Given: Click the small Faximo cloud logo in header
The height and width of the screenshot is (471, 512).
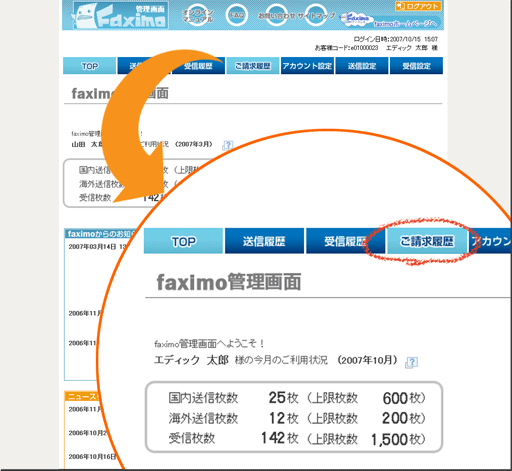Looking at the screenshot, I should tap(355, 18).
